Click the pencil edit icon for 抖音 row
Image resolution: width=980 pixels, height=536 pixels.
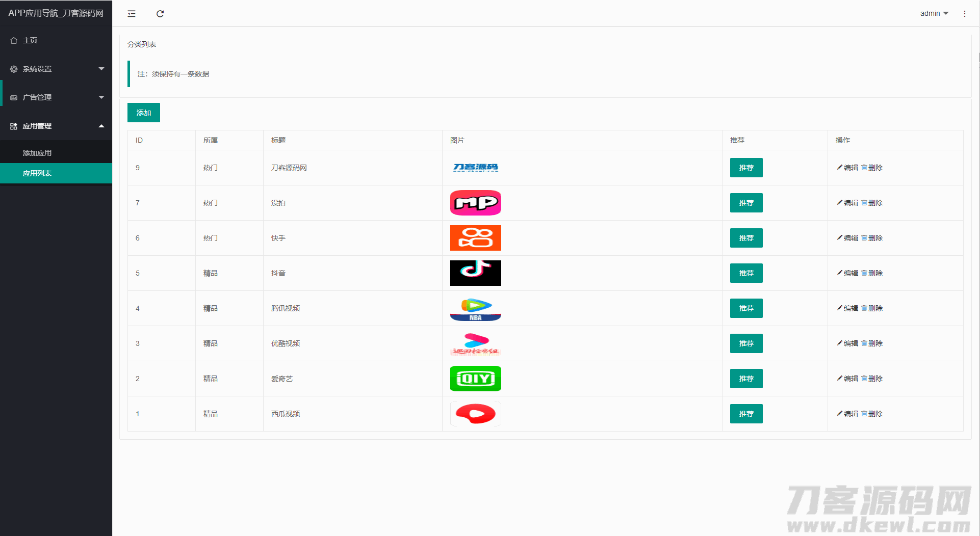tap(840, 273)
